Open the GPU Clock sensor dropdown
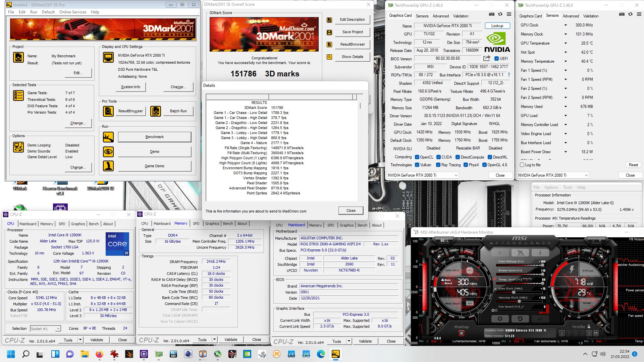This screenshot has width=644, height=362. point(566,25)
